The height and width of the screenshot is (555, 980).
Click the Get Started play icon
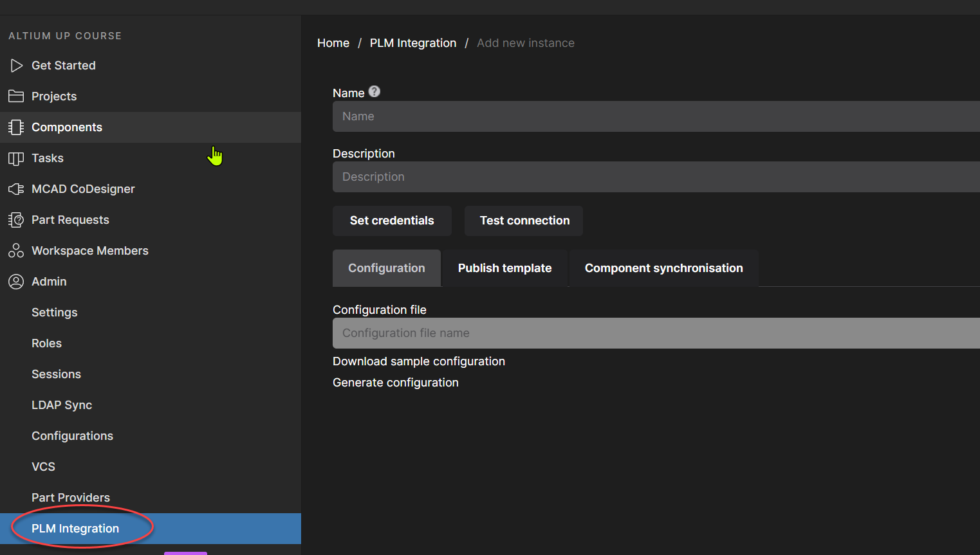click(16, 66)
